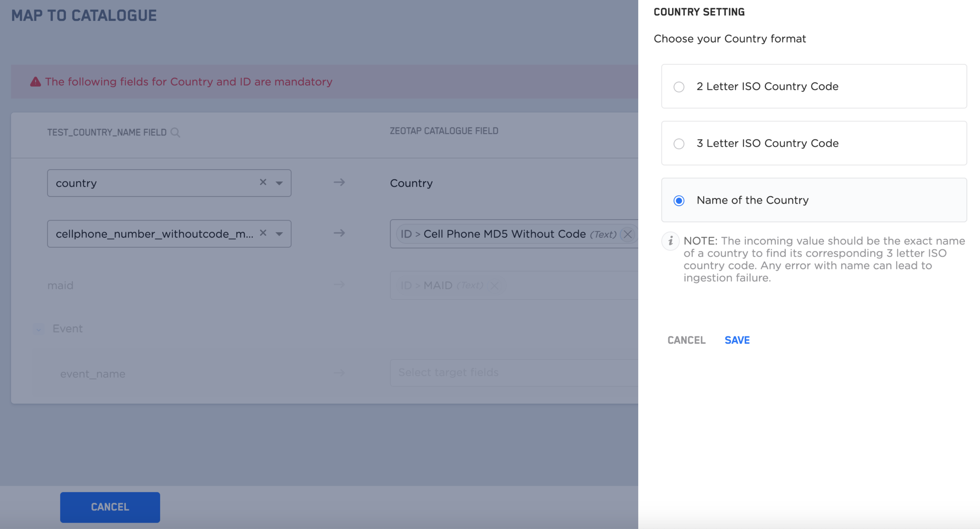Click CANCEL in Country Setting panel
This screenshot has height=529, width=980.
[x=686, y=340]
